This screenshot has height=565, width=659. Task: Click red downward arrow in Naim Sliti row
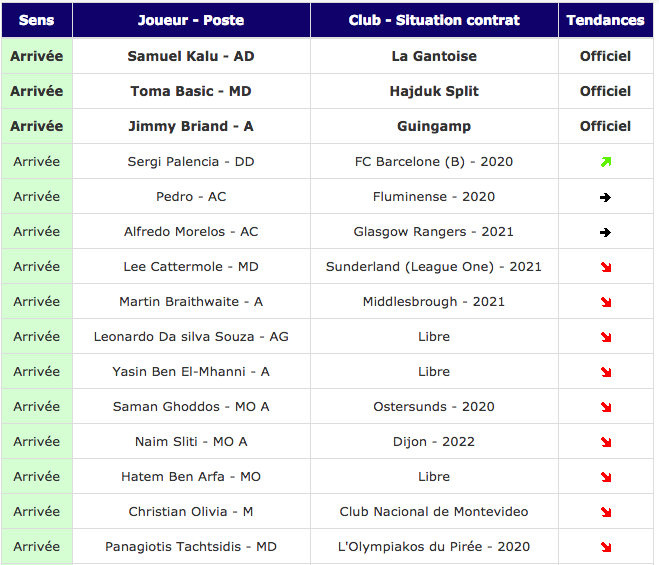pyautogui.click(x=606, y=442)
